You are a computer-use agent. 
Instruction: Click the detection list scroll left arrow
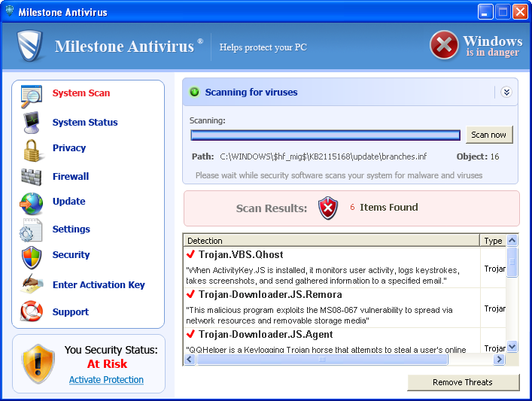[x=190, y=360]
